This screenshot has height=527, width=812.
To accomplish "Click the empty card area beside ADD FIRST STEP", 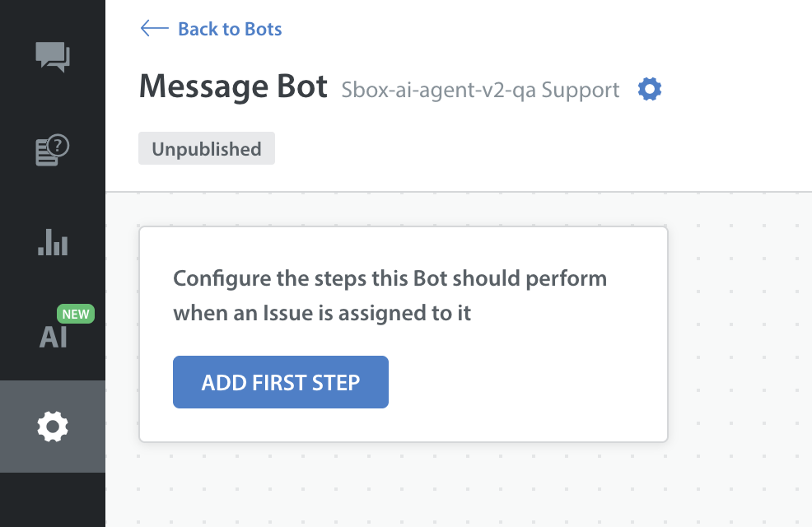I will click(527, 382).
